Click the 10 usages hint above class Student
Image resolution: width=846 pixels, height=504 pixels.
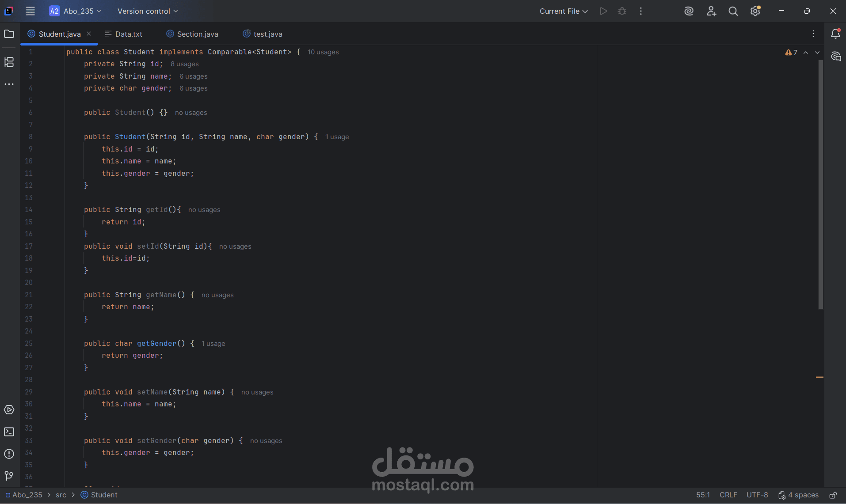coord(323,52)
